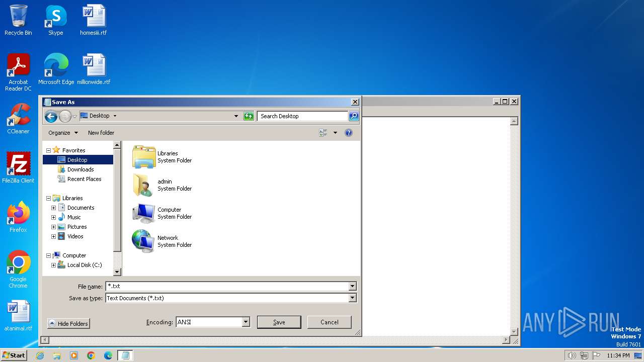Expand the Desktop breadcrumb arrow in address bar
Image resolution: width=644 pixels, height=362 pixels.
115,116
